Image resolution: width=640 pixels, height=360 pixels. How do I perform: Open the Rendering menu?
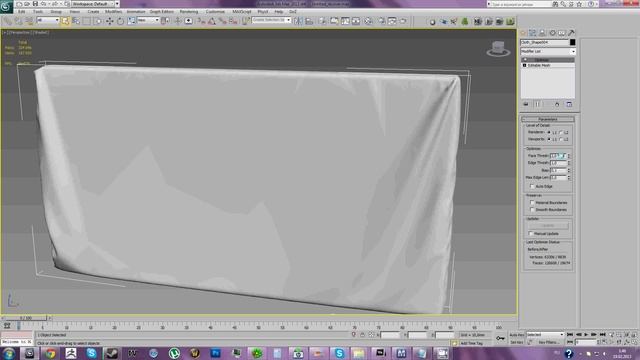point(189,12)
